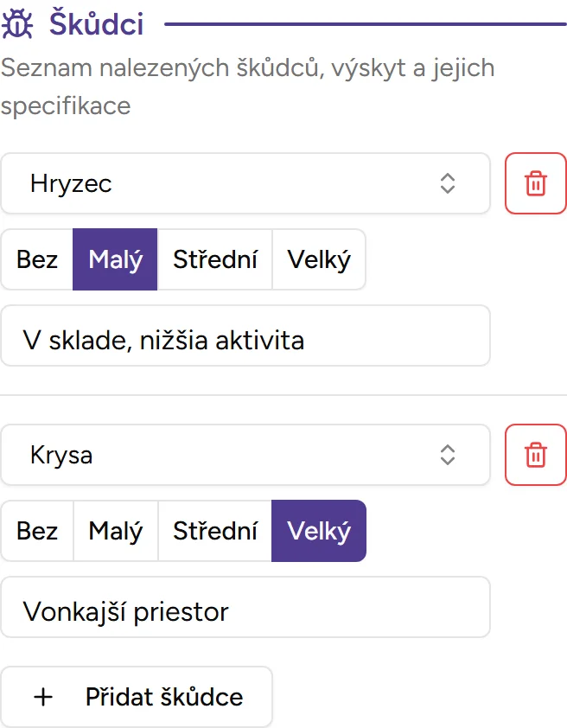The image size is (567, 728).
Task: Switch Hryzec severity to Střední
Action: coord(214,259)
